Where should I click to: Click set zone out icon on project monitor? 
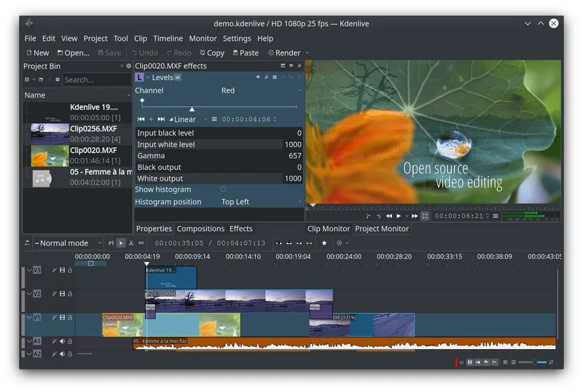click(378, 216)
